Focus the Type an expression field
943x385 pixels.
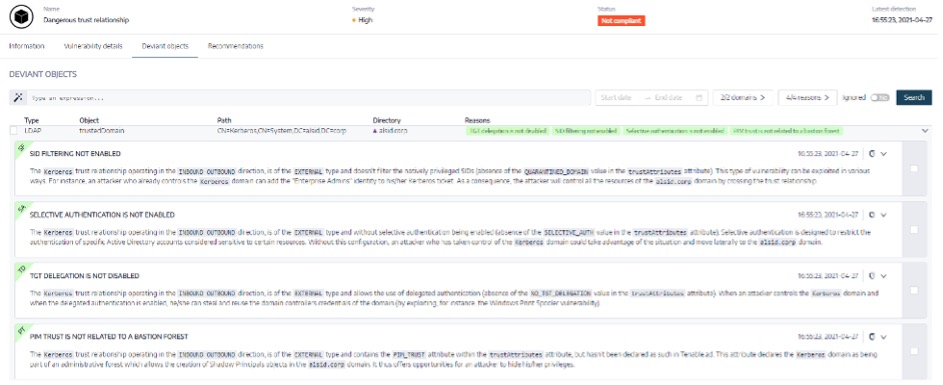tap(307, 97)
